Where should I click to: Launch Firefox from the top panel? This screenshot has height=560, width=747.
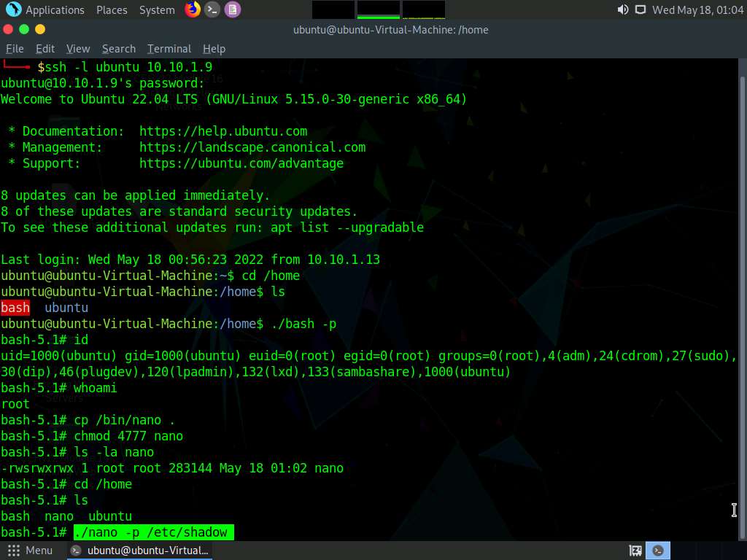coord(193,9)
